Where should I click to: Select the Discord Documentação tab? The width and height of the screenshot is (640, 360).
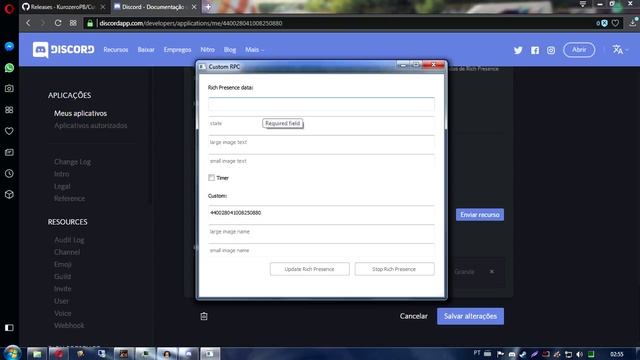coord(154,7)
